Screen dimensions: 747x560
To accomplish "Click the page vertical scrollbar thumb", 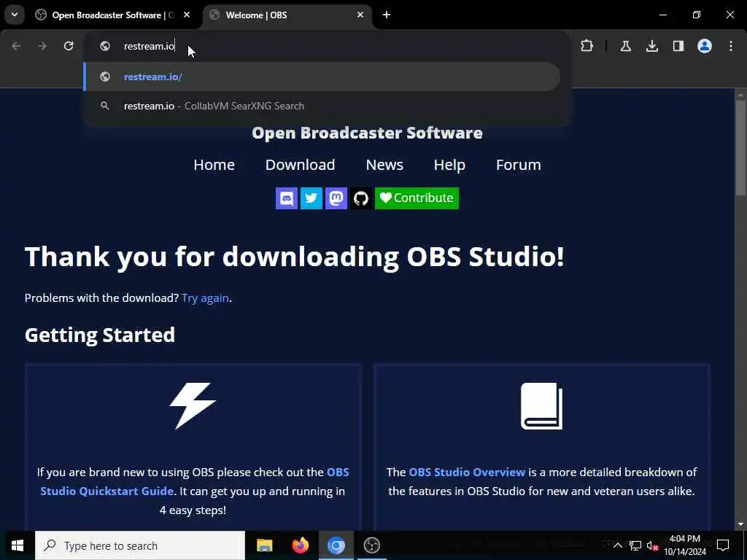I will [740, 147].
